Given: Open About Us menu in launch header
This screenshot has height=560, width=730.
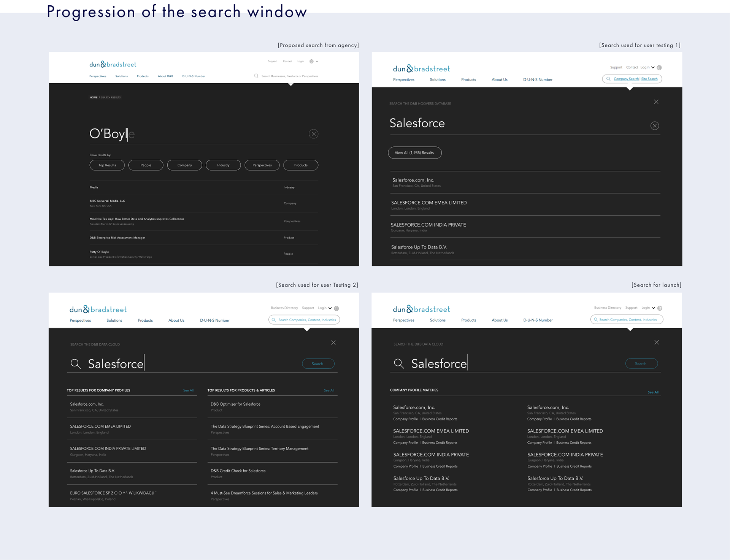Looking at the screenshot, I should 500,320.
